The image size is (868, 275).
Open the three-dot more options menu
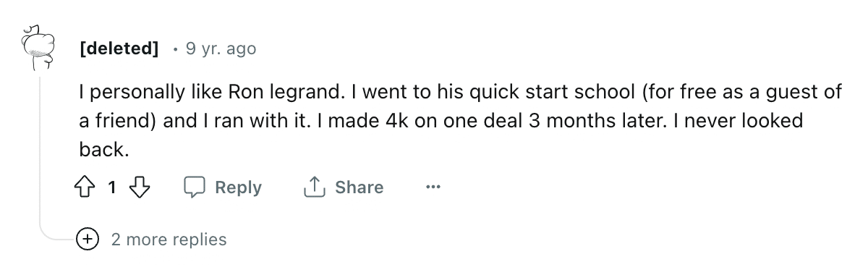433,187
